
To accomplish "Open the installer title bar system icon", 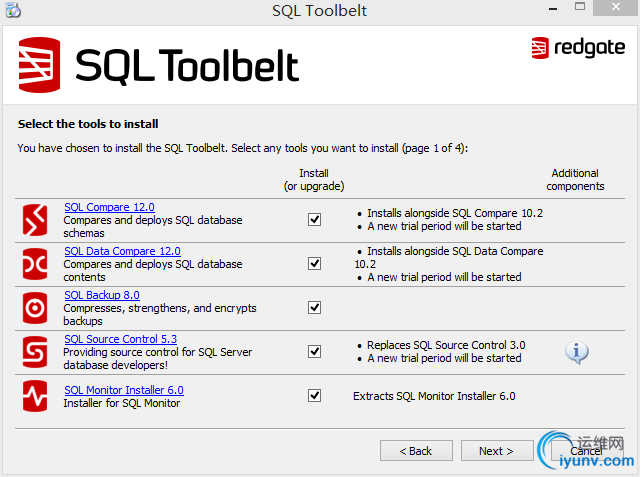I will pyautogui.click(x=13, y=10).
